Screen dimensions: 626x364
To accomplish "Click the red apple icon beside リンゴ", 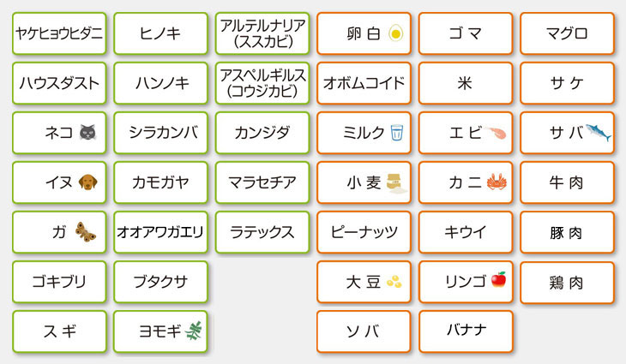I will 498,279.
